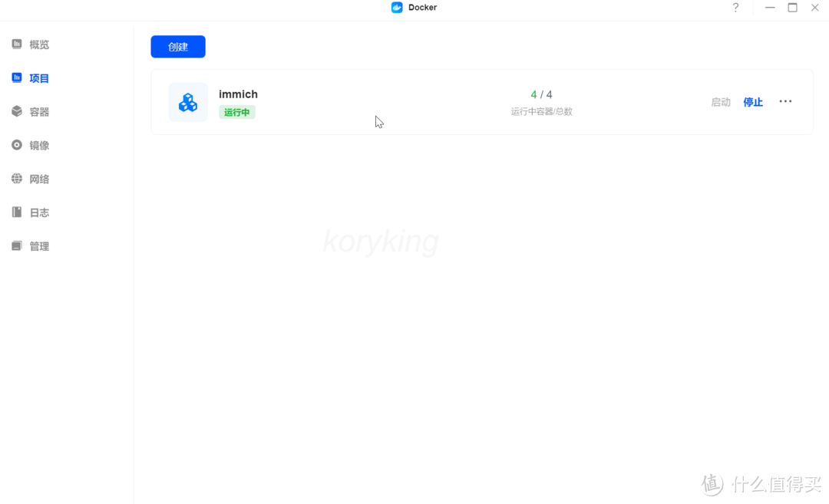Screen dimensions: 829x504
Task: Stop the immich project via 停止
Action: (753, 102)
